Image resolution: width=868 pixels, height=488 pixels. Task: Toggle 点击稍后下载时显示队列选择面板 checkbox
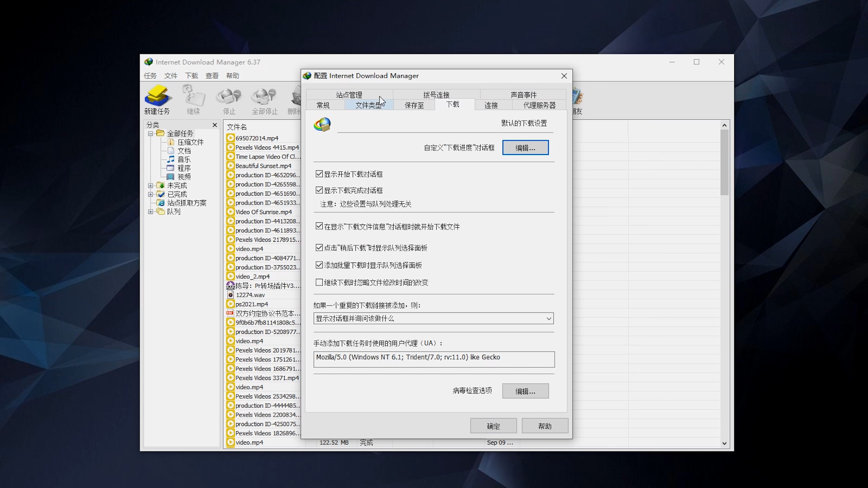coord(319,248)
